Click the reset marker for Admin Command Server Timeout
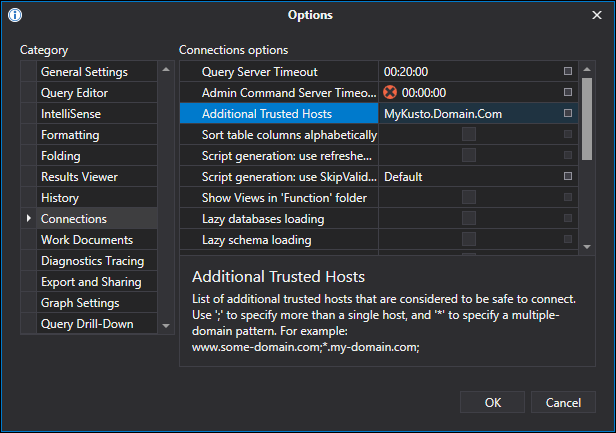Viewport: 616px width, 433px height. (568, 93)
